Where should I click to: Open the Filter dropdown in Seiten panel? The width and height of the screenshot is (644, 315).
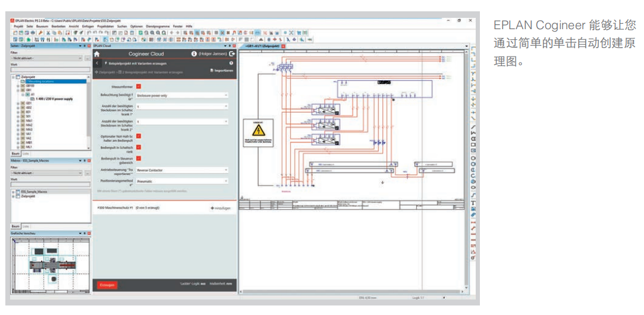click(x=47, y=58)
